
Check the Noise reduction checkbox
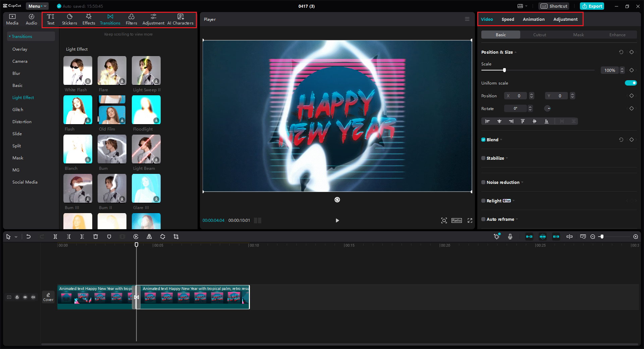coord(483,182)
